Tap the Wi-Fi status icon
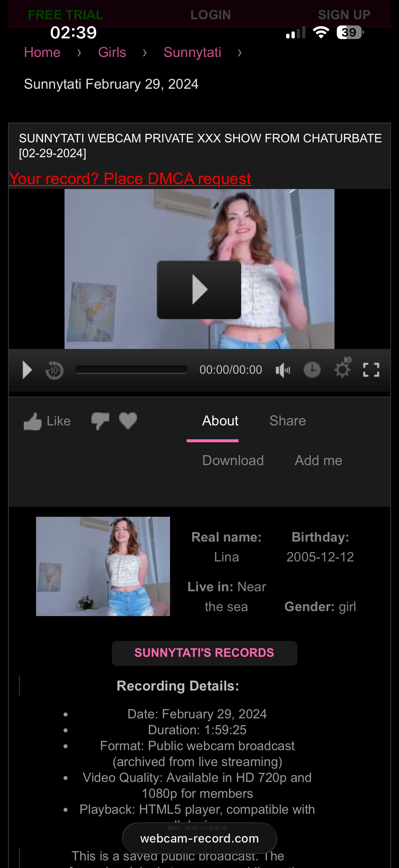The image size is (399, 868). tap(321, 32)
